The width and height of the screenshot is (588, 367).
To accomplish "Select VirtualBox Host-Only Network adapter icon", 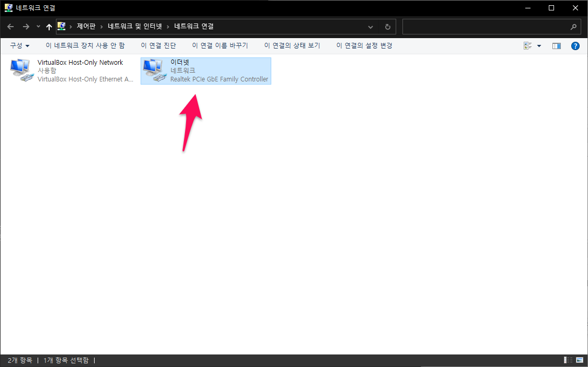I will 22,70.
